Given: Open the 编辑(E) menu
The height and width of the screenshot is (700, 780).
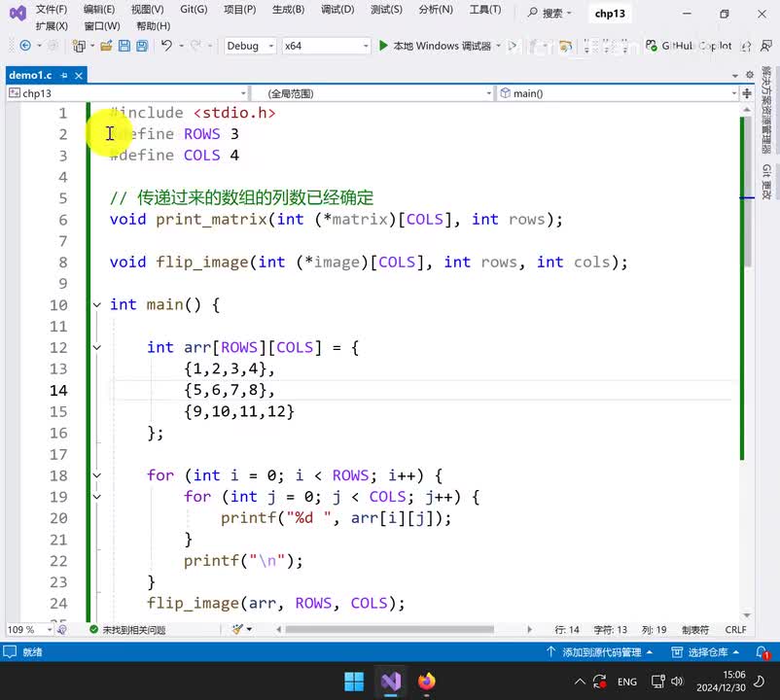Looking at the screenshot, I should pos(99,10).
